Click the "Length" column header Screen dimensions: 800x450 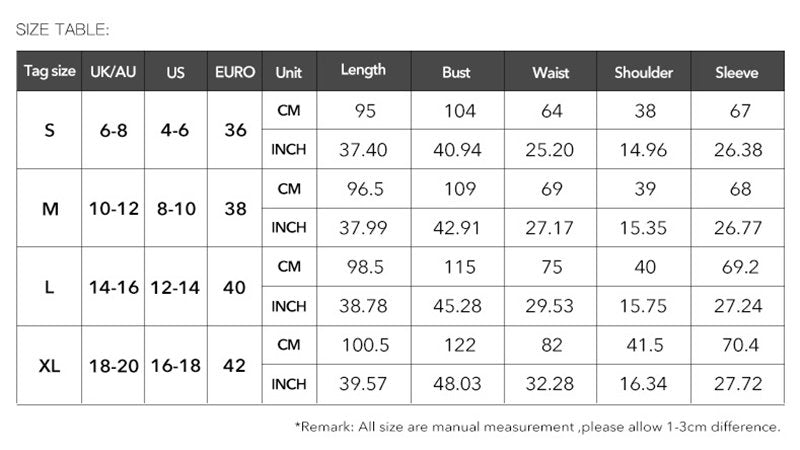363,71
